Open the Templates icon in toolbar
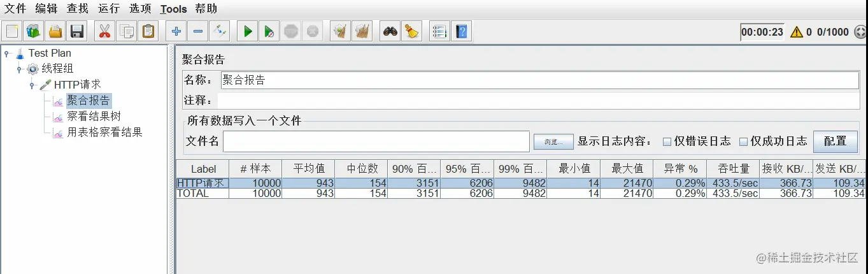The image size is (868, 274). (x=33, y=31)
